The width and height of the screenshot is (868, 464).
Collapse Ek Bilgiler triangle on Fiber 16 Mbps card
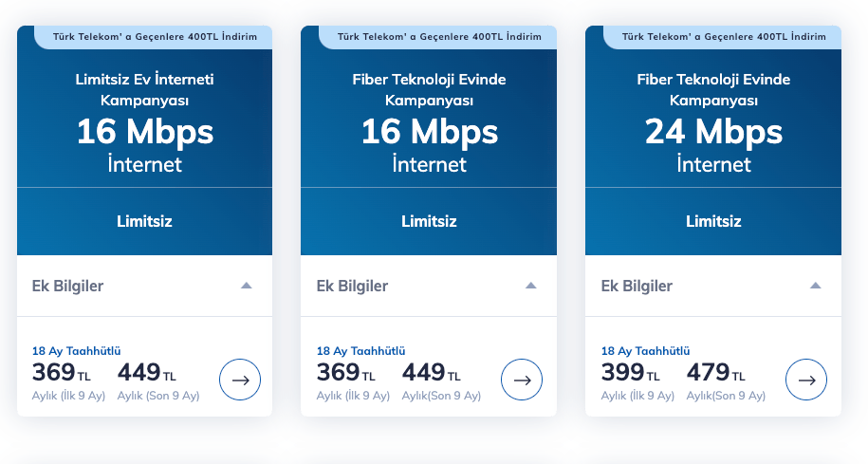click(530, 286)
